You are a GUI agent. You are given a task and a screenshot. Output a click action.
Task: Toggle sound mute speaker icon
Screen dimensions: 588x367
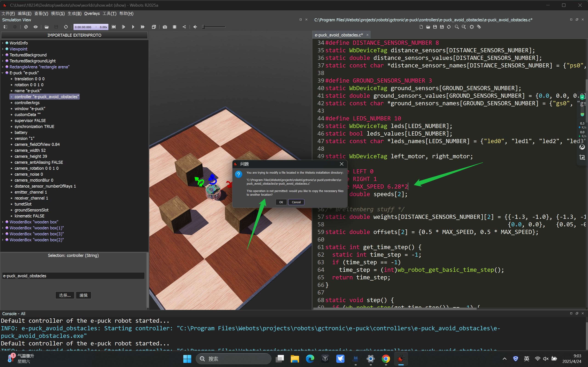point(195,27)
